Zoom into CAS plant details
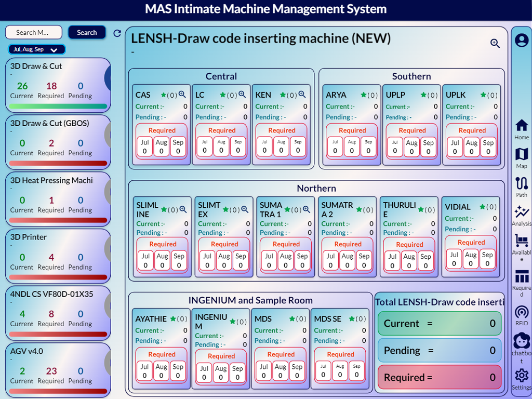The width and height of the screenshot is (532, 399). (x=182, y=95)
